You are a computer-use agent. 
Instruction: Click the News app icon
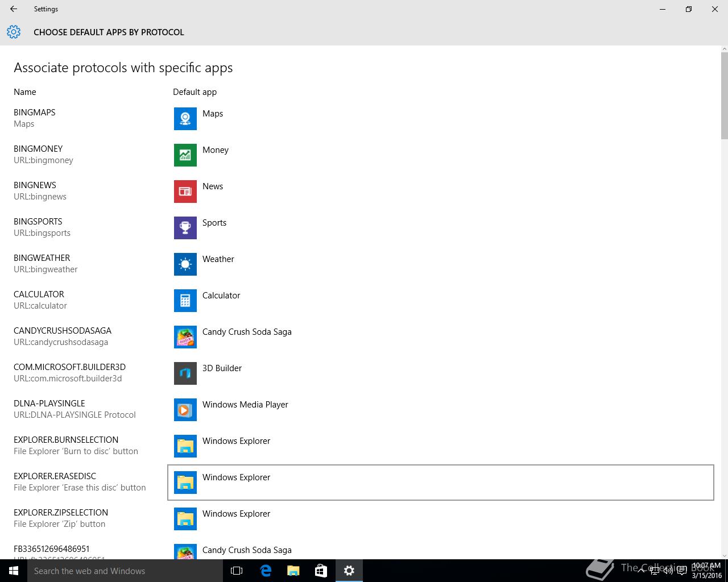click(x=185, y=191)
